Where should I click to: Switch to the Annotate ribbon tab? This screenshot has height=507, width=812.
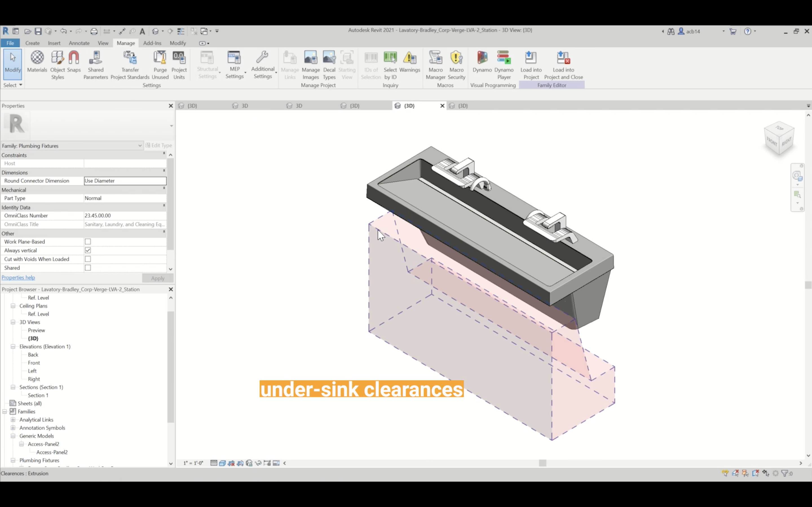[79, 43]
